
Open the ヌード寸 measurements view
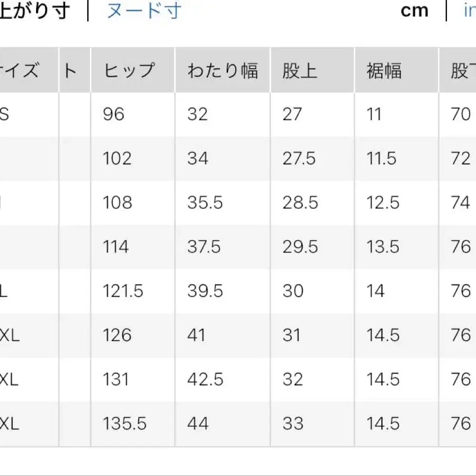point(144,10)
